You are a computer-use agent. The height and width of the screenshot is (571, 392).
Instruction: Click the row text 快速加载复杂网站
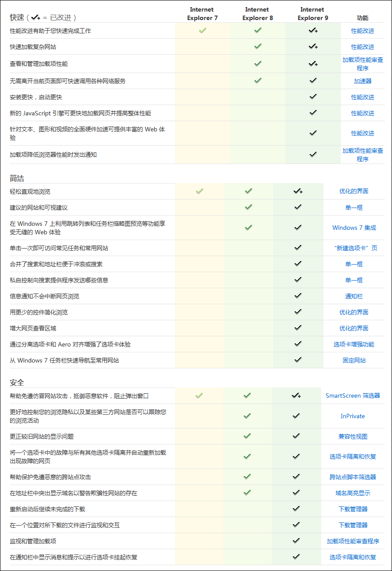point(33,47)
